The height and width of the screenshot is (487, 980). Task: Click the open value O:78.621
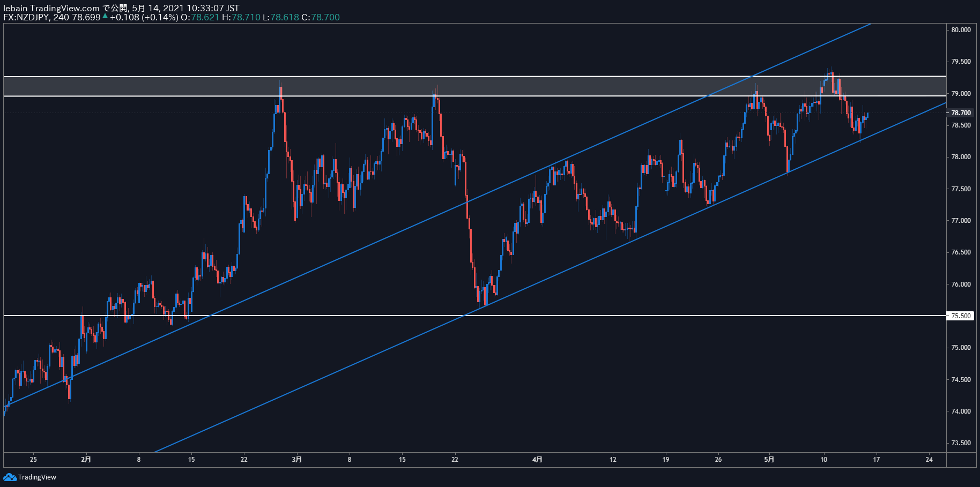[199, 17]
